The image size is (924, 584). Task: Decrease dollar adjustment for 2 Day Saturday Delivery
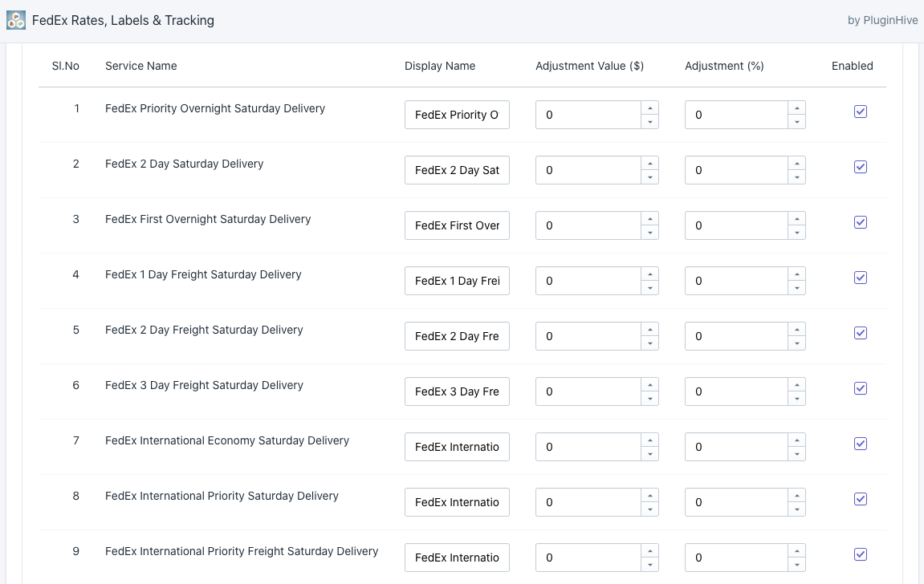(650, 177)
